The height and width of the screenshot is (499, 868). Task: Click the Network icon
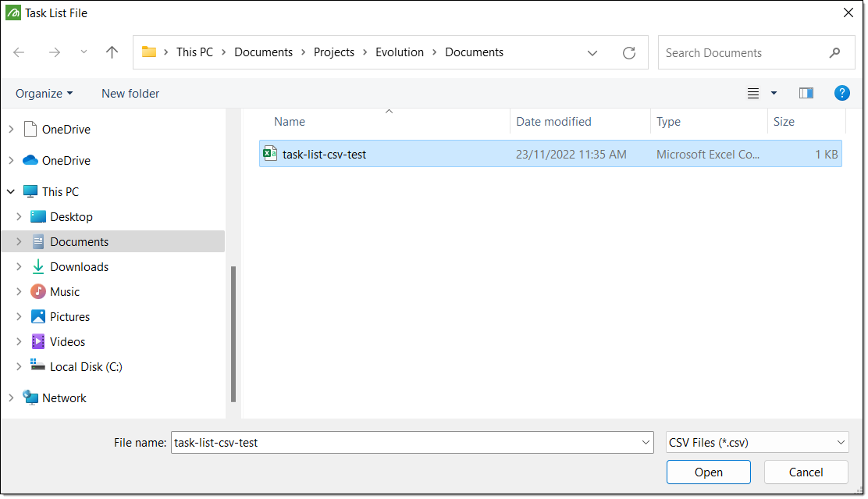(x=30, y=397)
